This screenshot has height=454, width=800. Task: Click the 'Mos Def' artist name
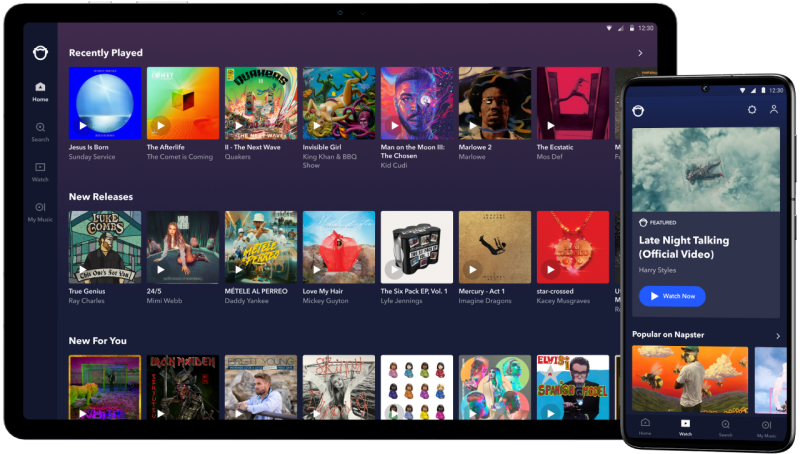[x=549, y=157]
